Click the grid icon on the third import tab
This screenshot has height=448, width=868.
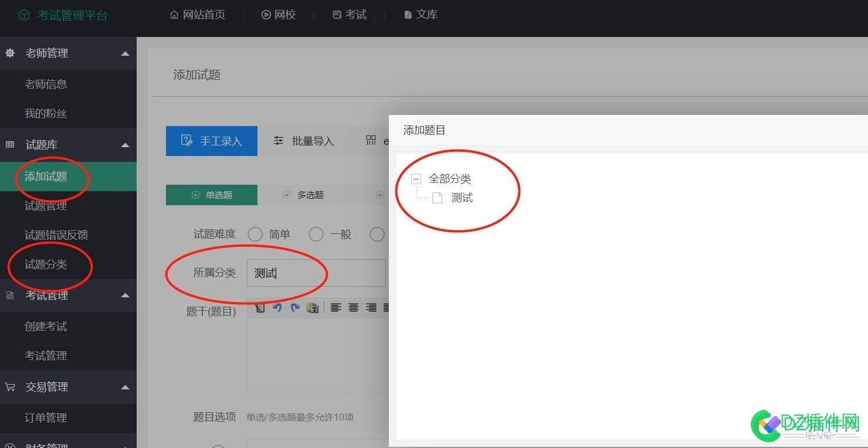pos(371,140)
